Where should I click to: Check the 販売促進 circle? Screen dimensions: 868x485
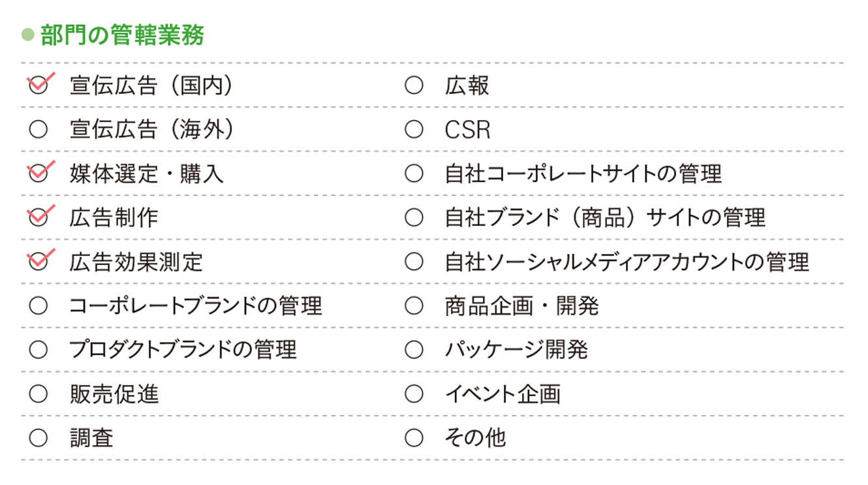coord(39,394)
